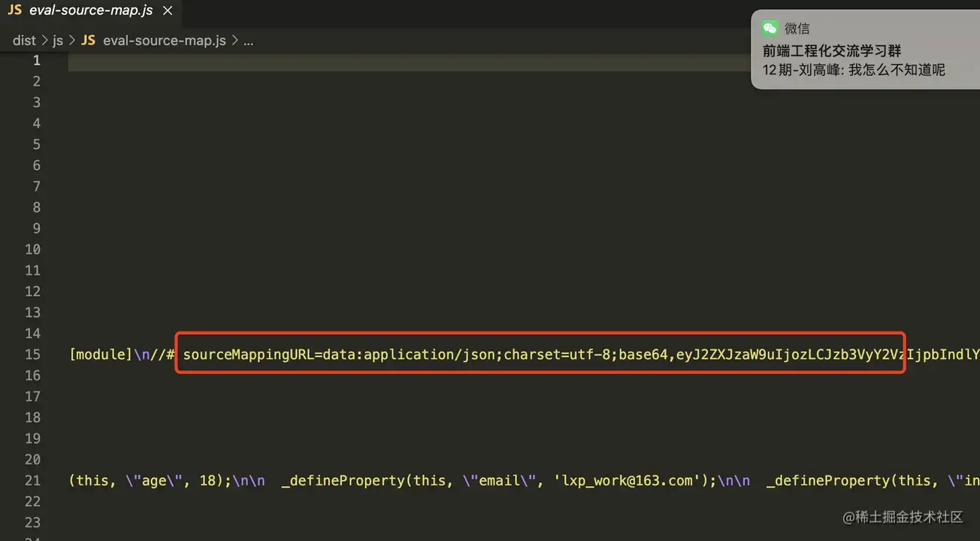
Task: Click the JS file icon in tab
Action: click(14, 11)
